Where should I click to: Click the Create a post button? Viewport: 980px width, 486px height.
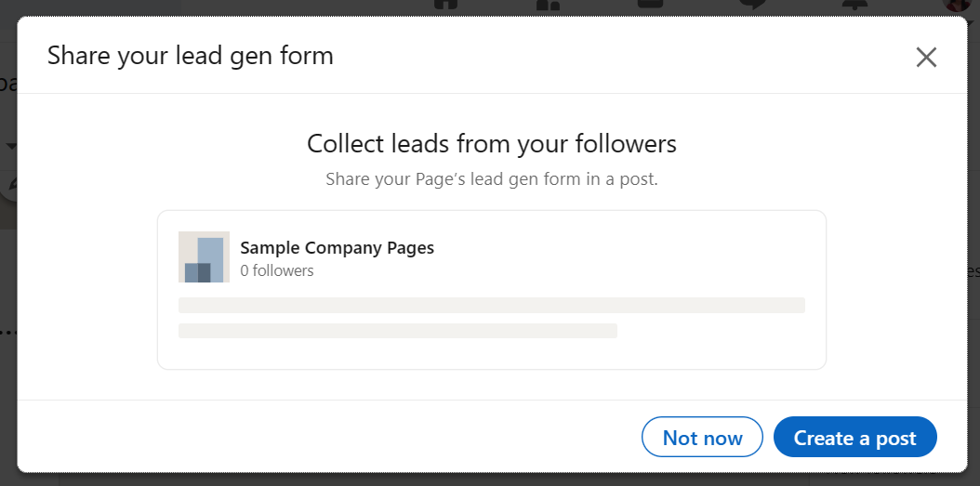point(855,438)
